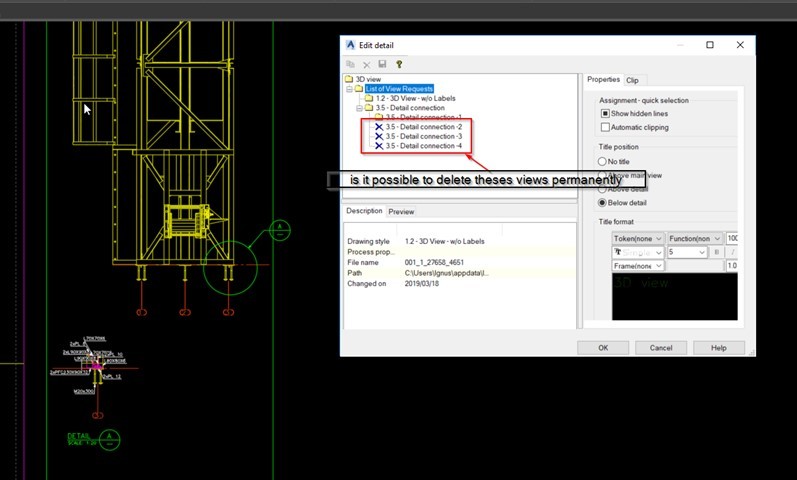Click the File name value 001_1_27658_4651
This screenshot has height=480, width=797.
point(434,262)
